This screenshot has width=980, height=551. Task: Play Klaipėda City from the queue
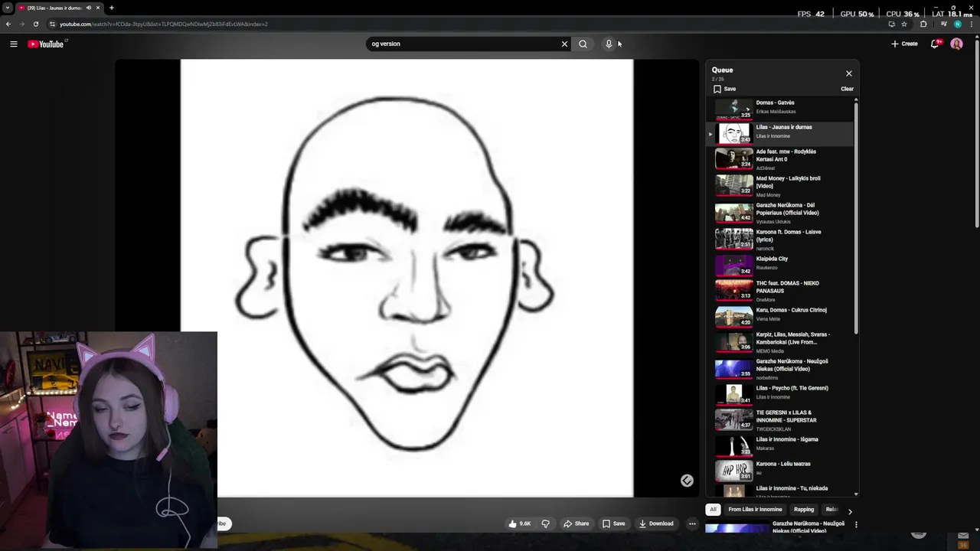click(x=779, y=264)
